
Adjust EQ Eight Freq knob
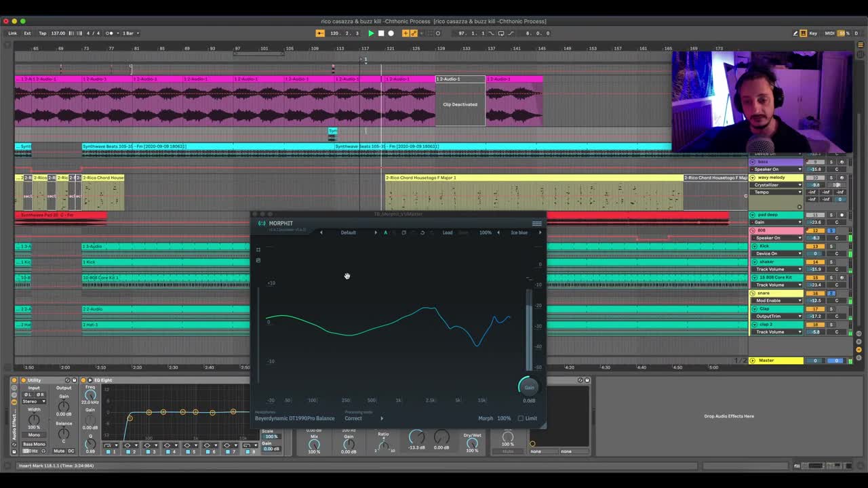(90, 395)
